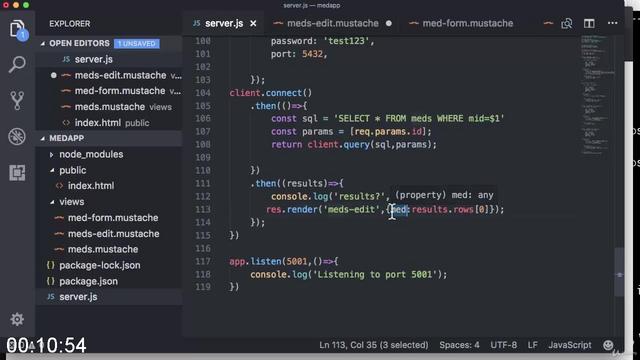Click the HTML icon of index.html in Open Editors

pyautogui.click(x=66, y=123)
